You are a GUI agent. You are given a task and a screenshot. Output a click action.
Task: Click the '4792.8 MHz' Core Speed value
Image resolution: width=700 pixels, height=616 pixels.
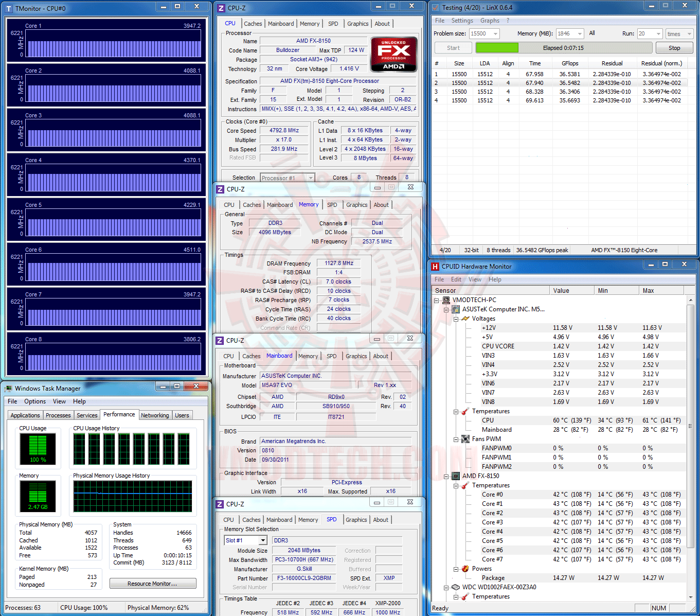coord(284,131)
